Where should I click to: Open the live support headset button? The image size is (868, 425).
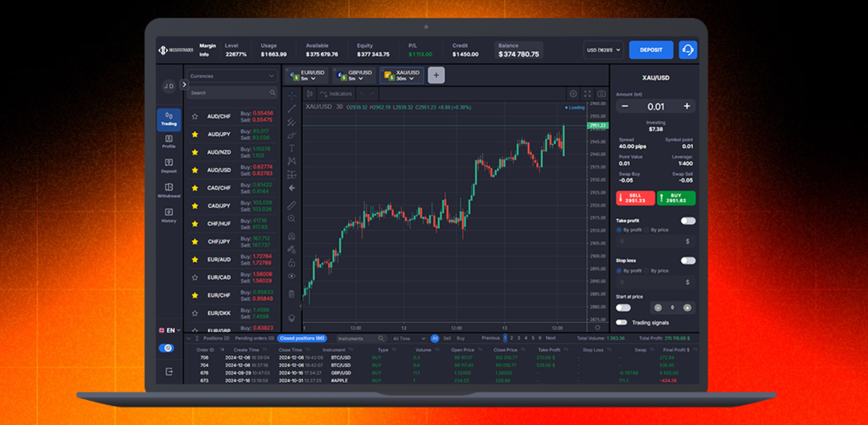pos(688,50)
